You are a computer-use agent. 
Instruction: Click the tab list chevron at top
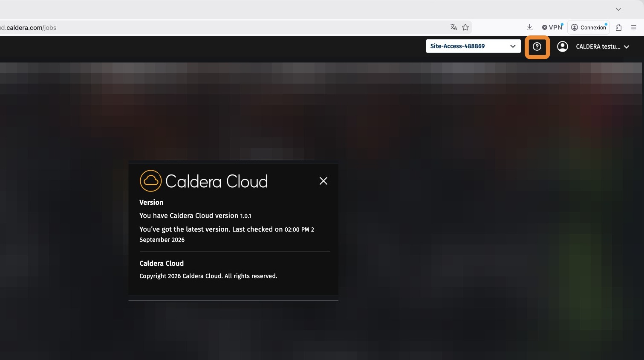coord(618,9)
